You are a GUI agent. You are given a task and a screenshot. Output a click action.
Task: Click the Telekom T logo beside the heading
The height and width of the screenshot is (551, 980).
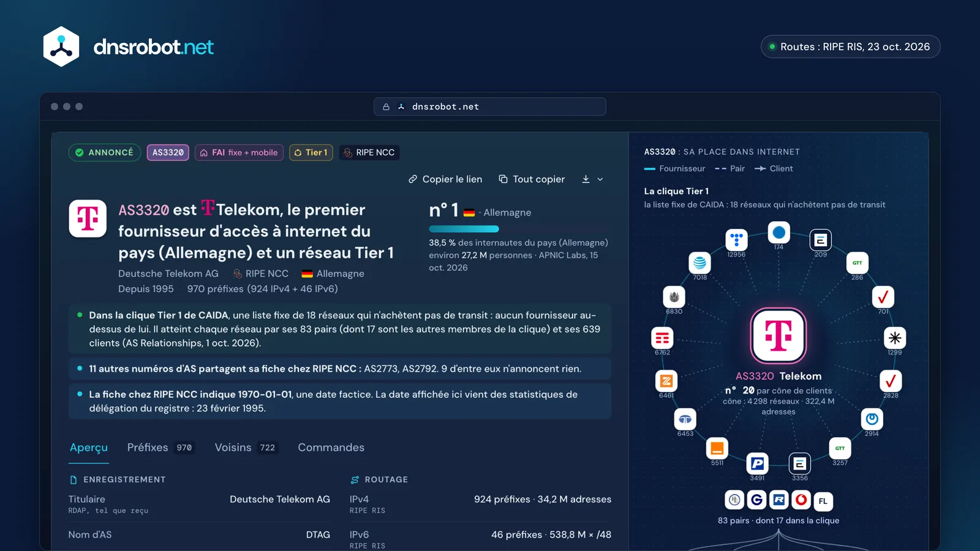[88, 219]
